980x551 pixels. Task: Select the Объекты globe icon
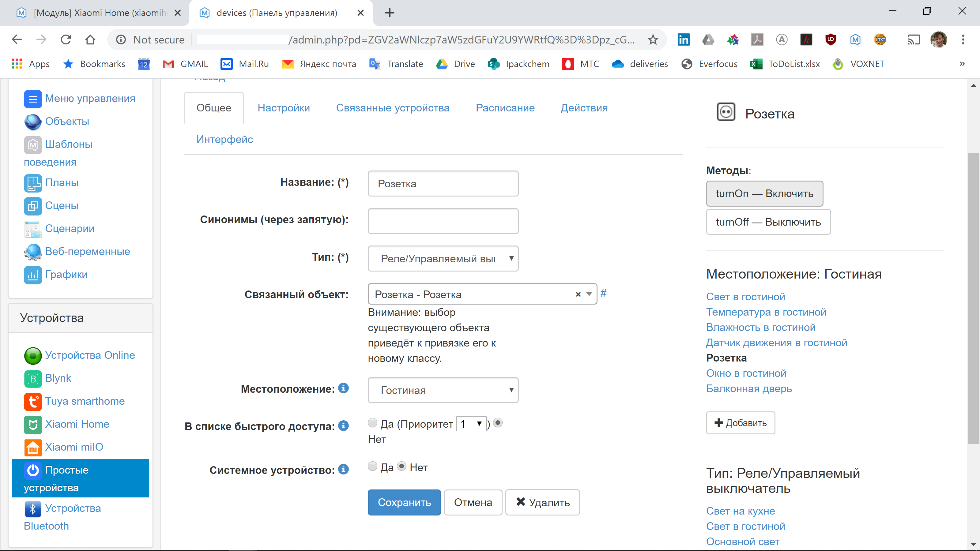tap(33, 122)
